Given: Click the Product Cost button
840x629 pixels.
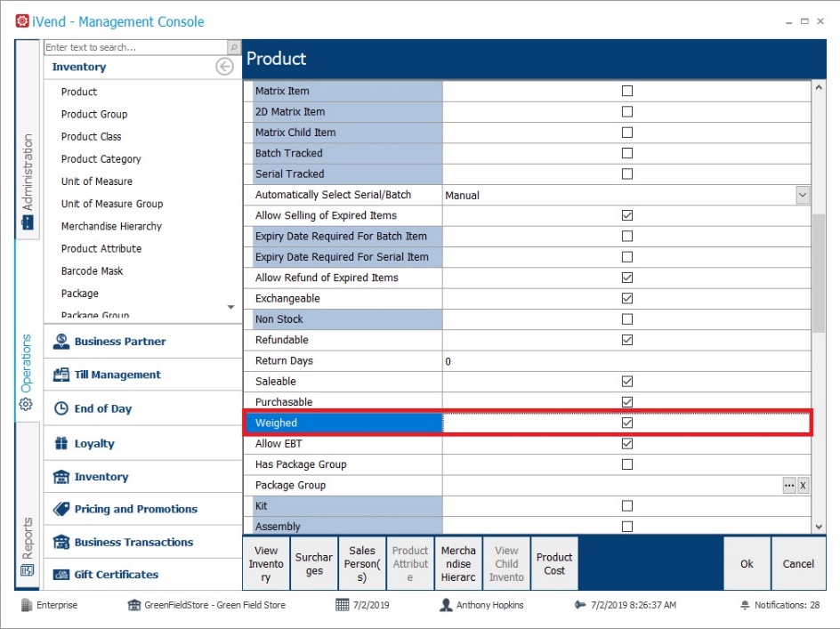Looking at the screenshot, I should click(x=554, y=564).
